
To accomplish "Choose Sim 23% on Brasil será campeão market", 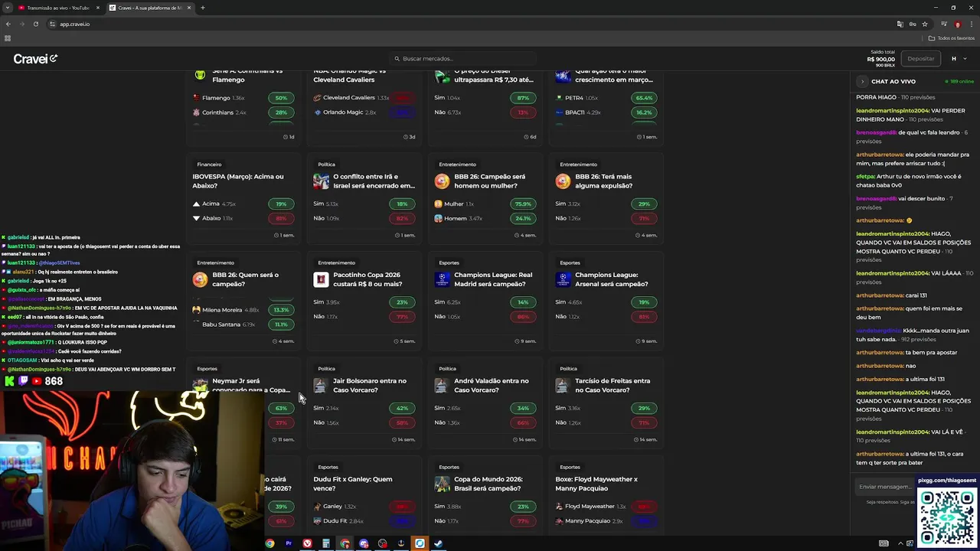I will [523, 507].
